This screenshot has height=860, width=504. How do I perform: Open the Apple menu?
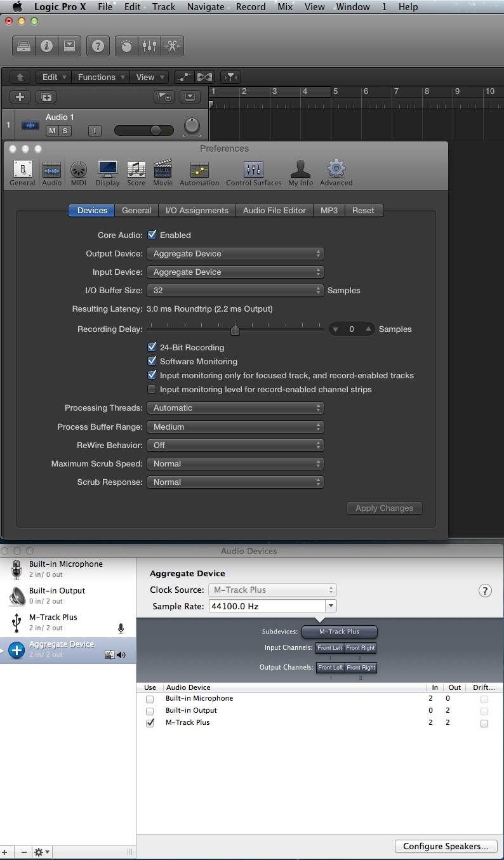(17, 7)
